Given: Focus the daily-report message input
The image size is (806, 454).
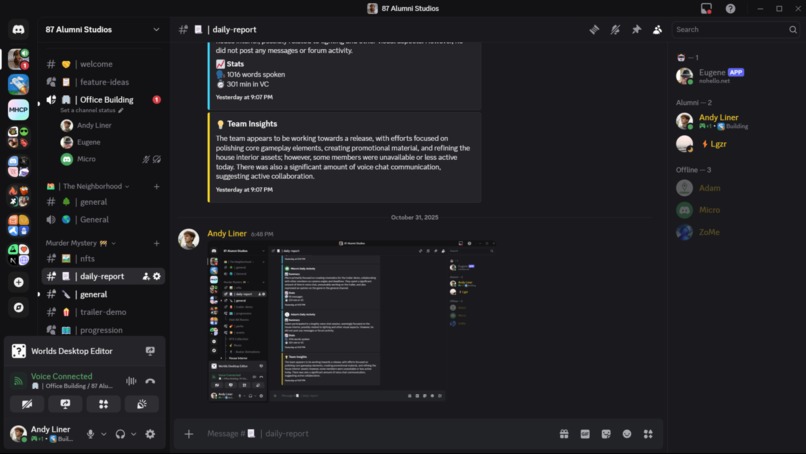Looking at the screenshot, I should coord(378,434).
